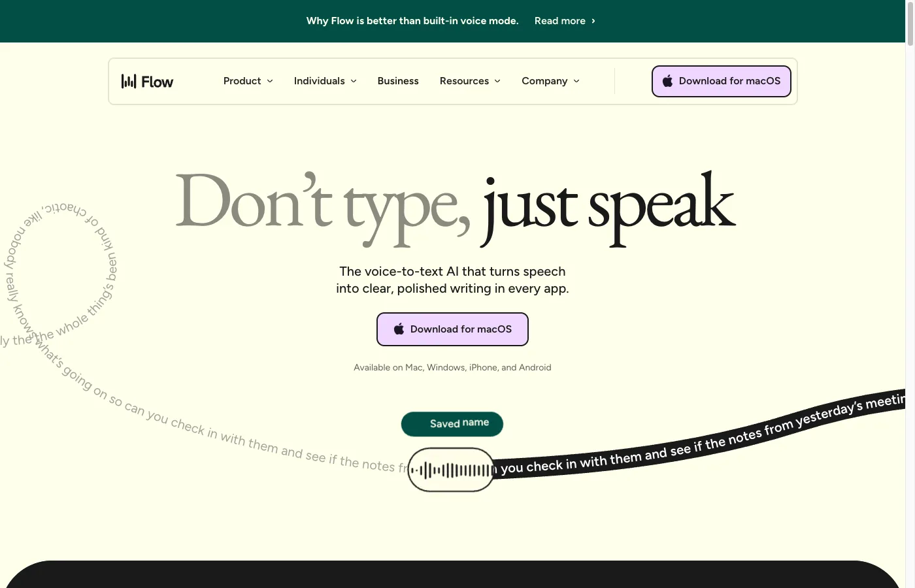Click the arrow next to Read more

tap(593, 21)
